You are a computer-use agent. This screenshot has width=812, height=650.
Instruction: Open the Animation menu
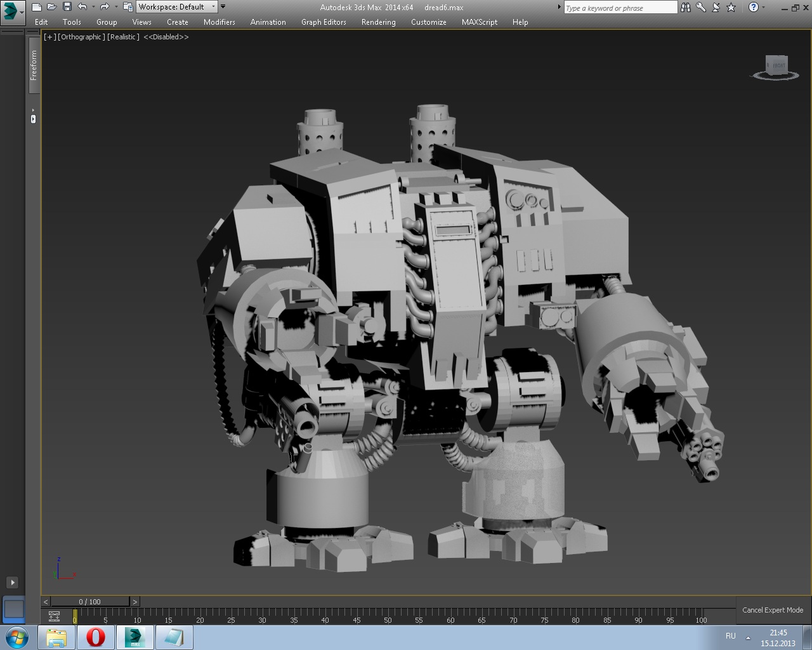tap(268, 22)
